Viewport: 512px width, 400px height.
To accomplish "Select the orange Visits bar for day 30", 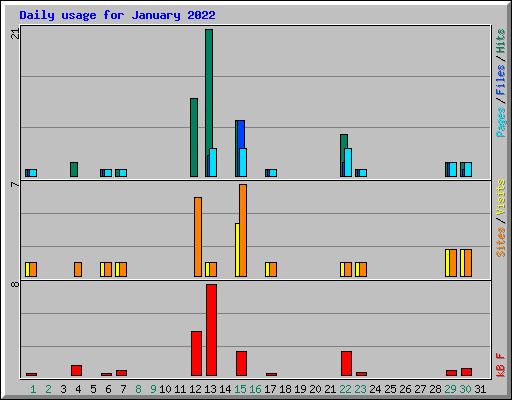I will (x=468, y=263).
